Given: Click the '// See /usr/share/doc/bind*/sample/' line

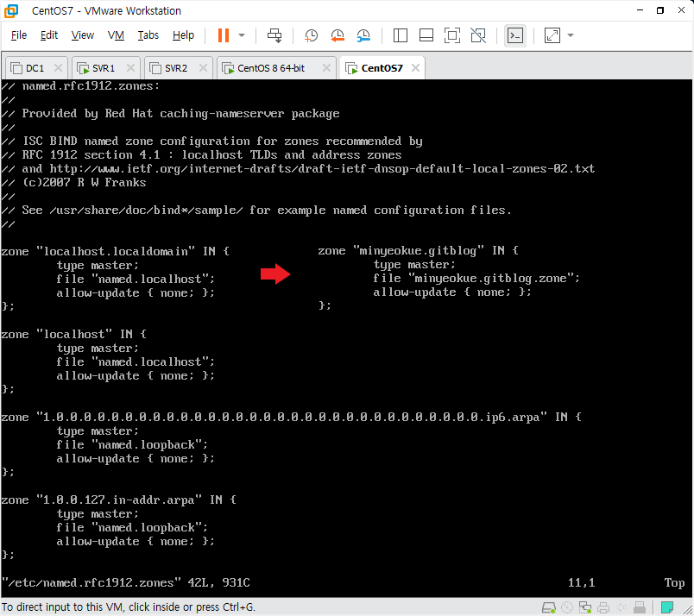Looking at the screenshot, I should tap(256, 211).
